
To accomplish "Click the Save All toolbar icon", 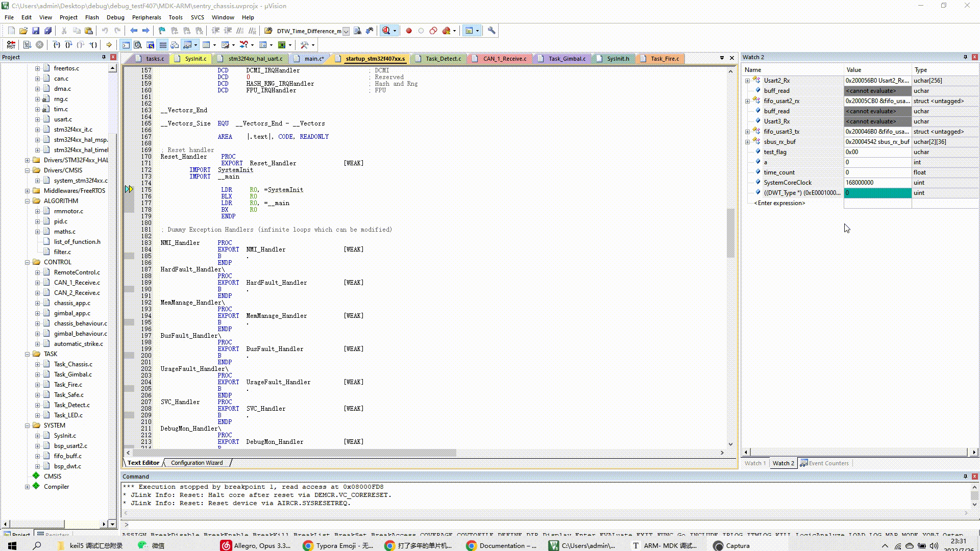I will pos(48,31).
